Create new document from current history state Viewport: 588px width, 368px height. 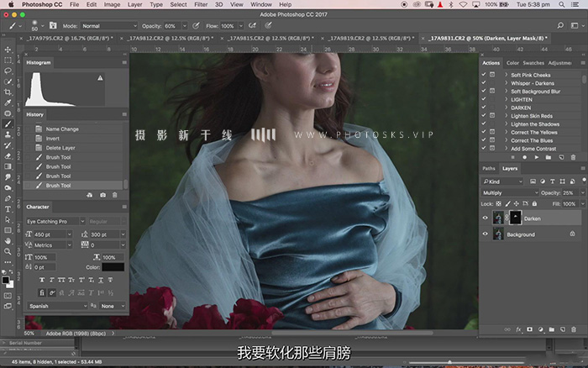coord(90,195)
